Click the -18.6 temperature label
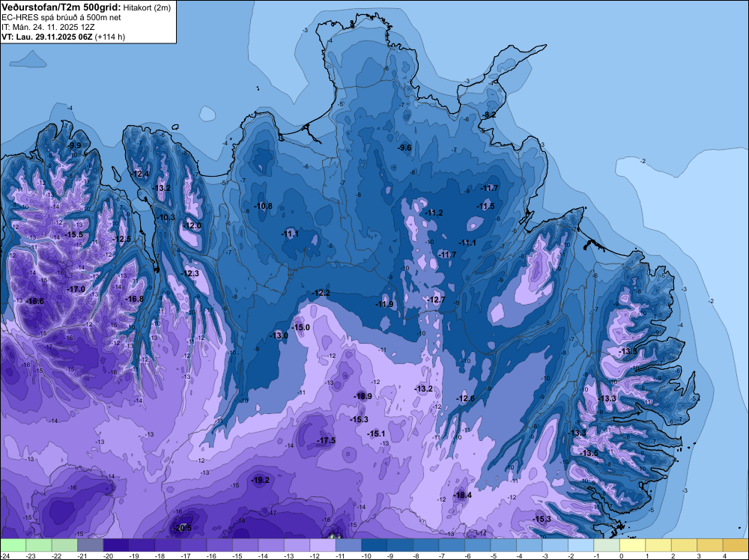Screen dimensions: 749x560 coord(35,301)
